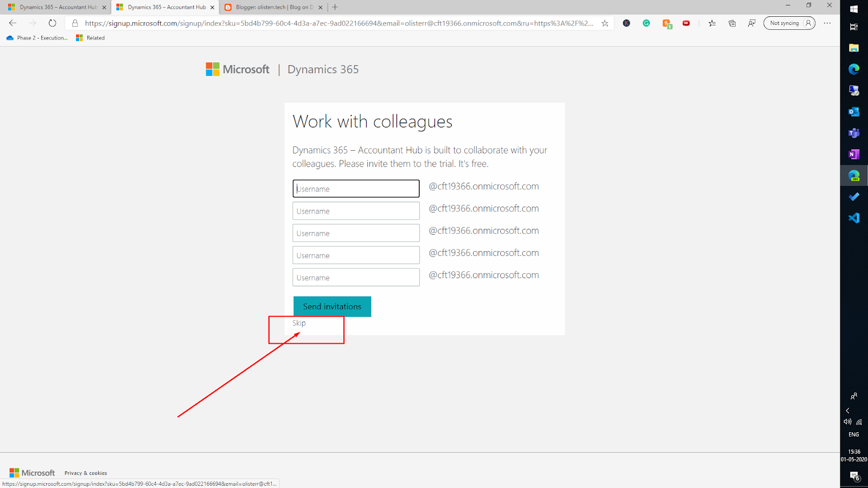Open the Related bookmark
This screenshot has width=868, height=488.
click(90, 38)
